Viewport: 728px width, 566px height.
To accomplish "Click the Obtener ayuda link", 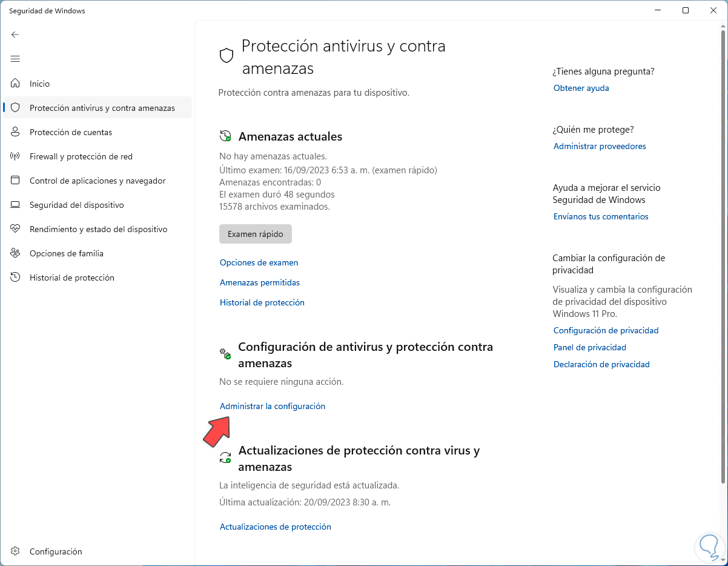I will (x=581, y=88).
